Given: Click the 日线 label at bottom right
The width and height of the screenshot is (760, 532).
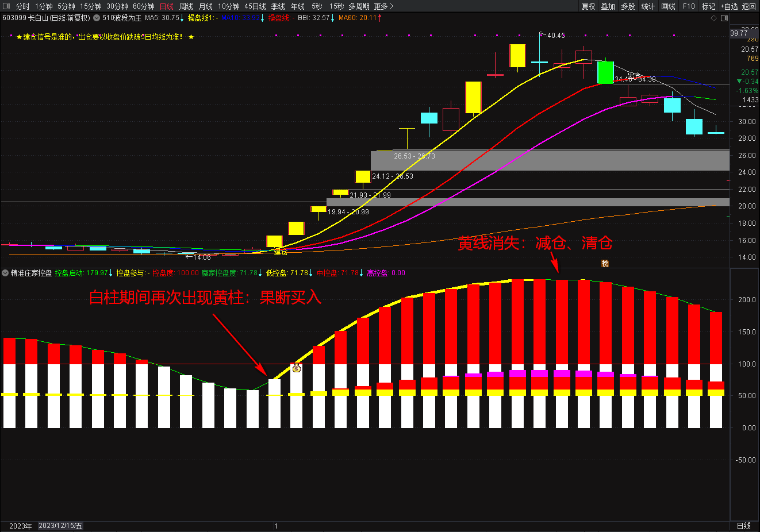Looking at the screenshot, I should pyautogui.click(x=744, y=526).
